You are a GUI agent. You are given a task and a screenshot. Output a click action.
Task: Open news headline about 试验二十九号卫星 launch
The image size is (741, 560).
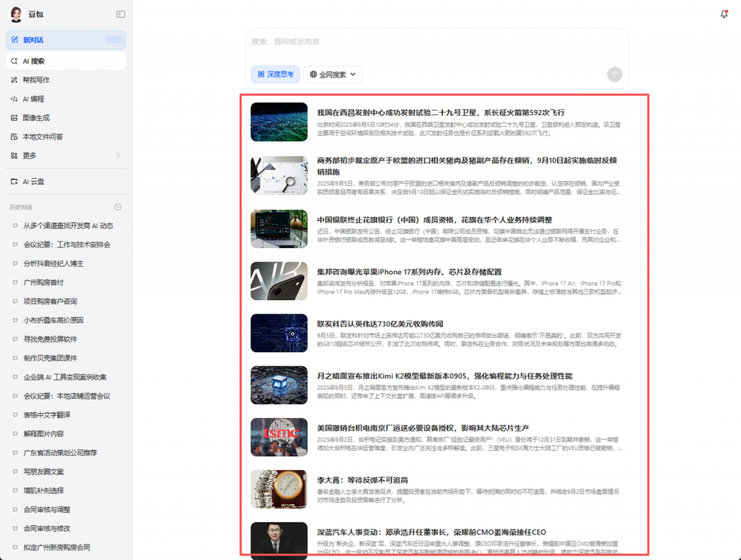(x=441, y=112)
